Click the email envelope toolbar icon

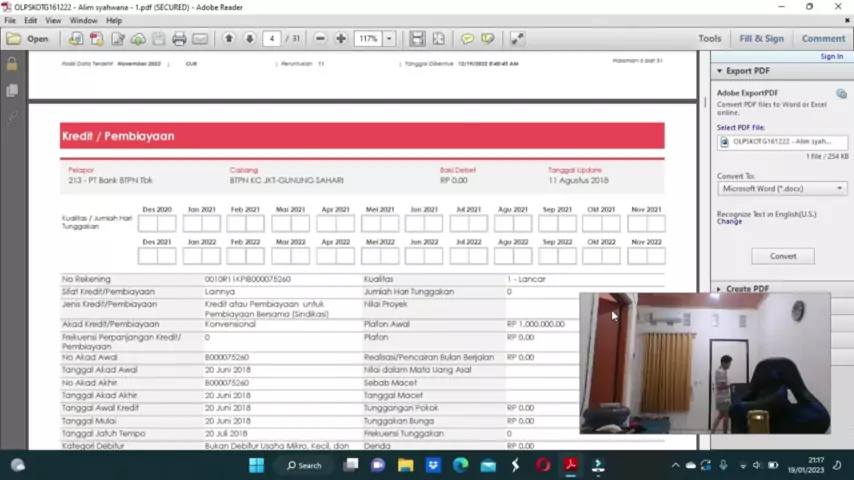click(x=200, y=39)
